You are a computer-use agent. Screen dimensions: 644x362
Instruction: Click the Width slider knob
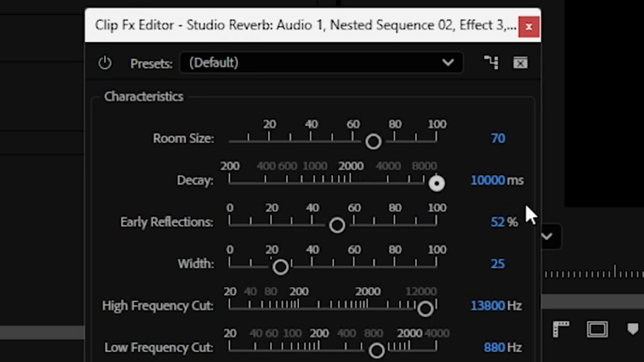(280, 267)
